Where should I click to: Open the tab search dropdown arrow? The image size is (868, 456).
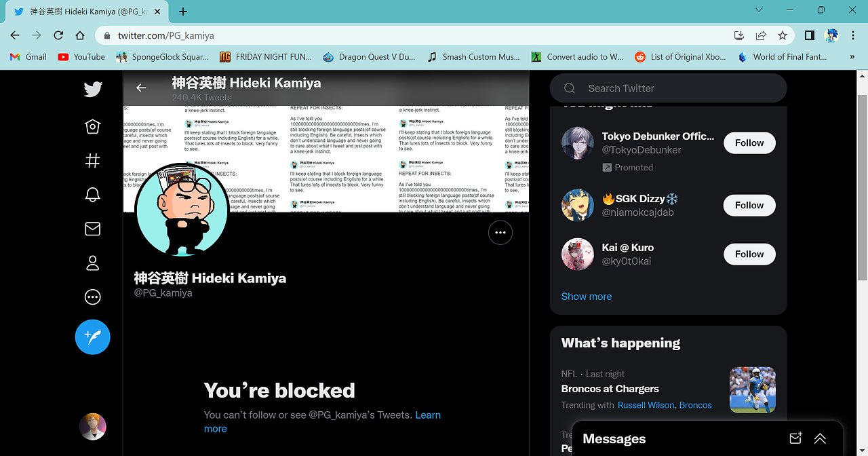[759, 10]
